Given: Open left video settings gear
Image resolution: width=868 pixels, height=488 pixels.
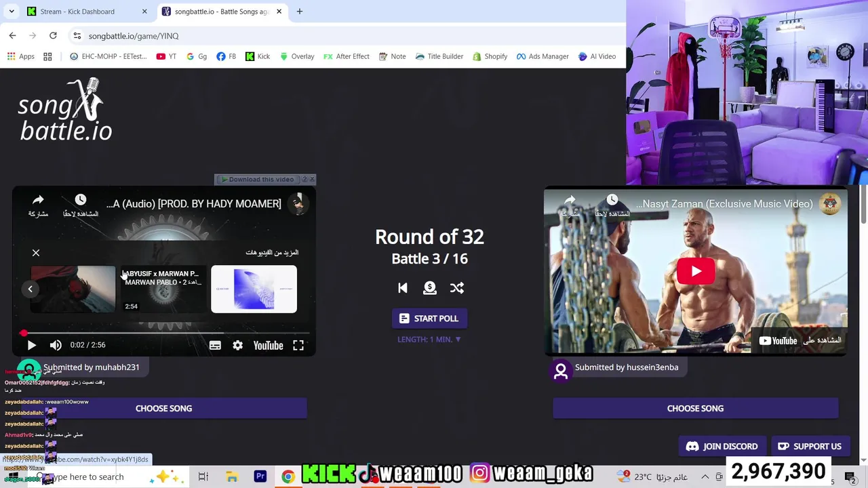Looking at the screenshot, I should (238, 345).
